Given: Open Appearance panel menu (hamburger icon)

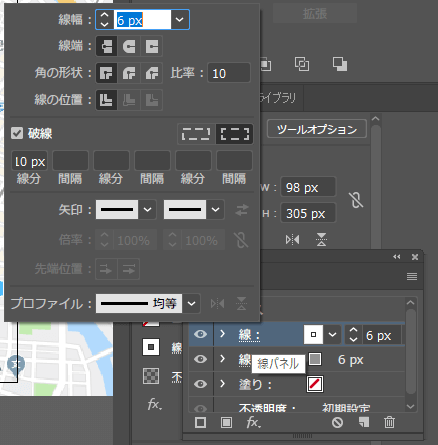Looking at the screenshot, I should coord(412,276).
